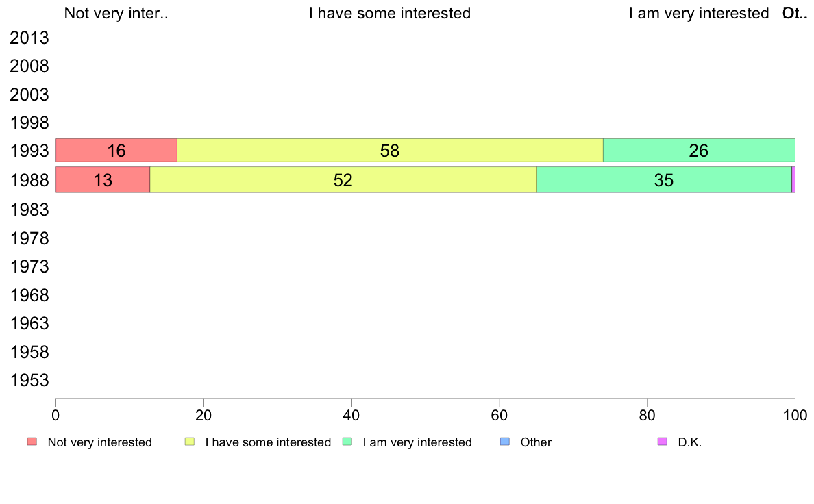
Task: Click the 1953 year label
Action: 29,381
